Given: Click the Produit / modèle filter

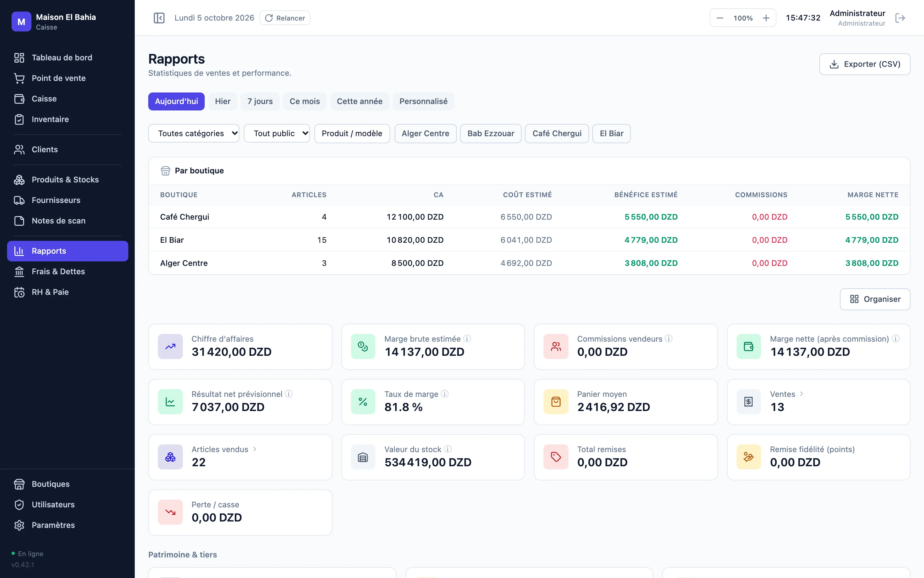Looking at the screenshot, I should [x=352, y=133].
